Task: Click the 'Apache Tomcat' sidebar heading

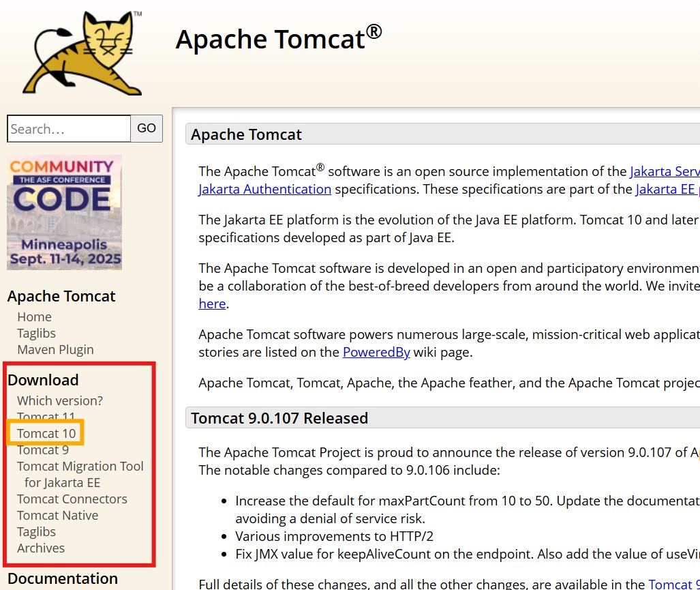Action: pos(61,296)
